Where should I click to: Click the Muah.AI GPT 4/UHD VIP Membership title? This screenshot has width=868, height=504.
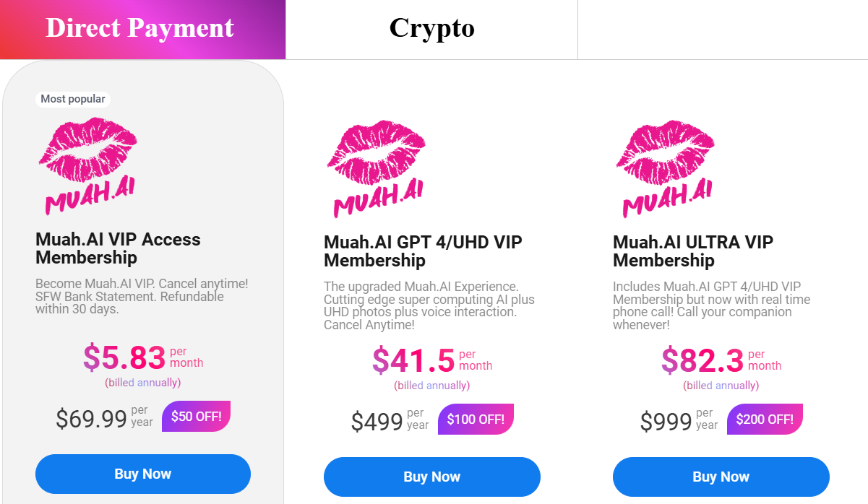423,251
